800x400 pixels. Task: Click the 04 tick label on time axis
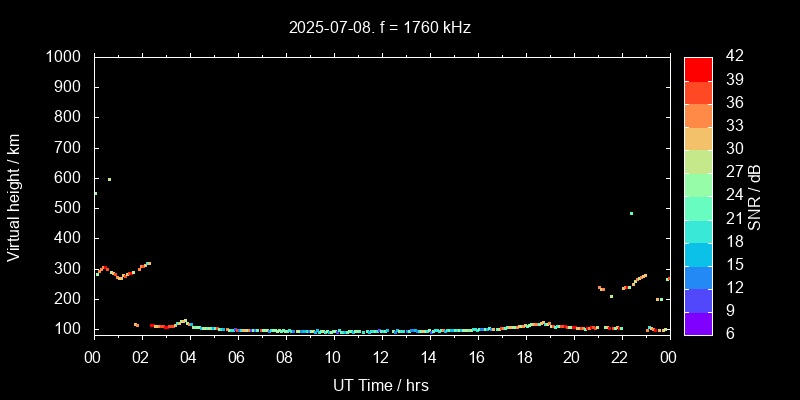tap(189, 357)
